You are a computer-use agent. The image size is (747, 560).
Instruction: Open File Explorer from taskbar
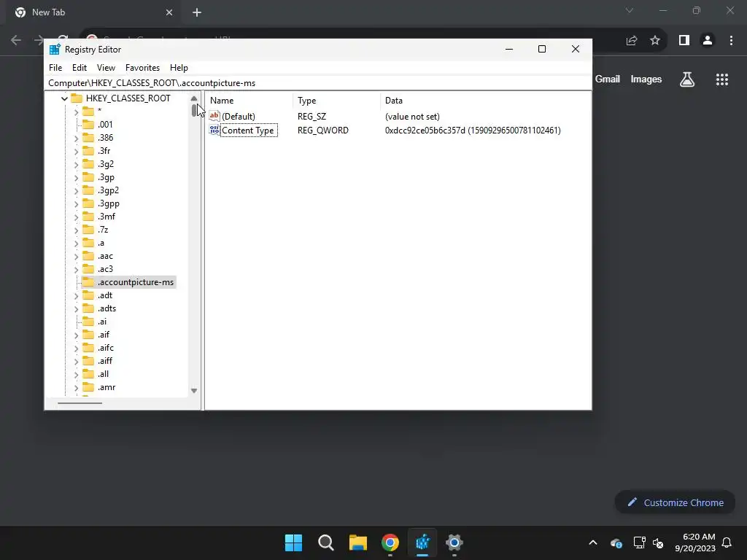(357, 542)
